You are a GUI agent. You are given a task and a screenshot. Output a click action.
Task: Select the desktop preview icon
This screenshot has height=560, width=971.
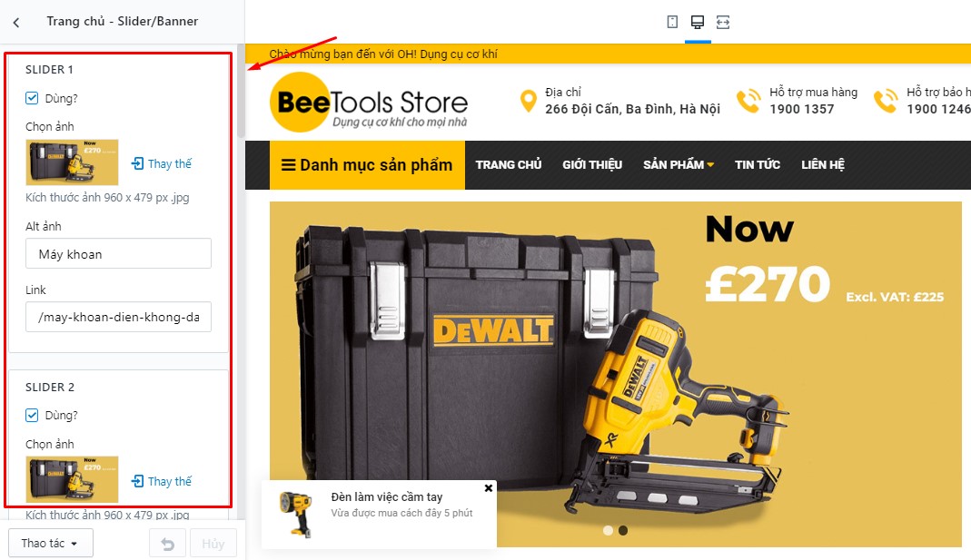(698, 23)
